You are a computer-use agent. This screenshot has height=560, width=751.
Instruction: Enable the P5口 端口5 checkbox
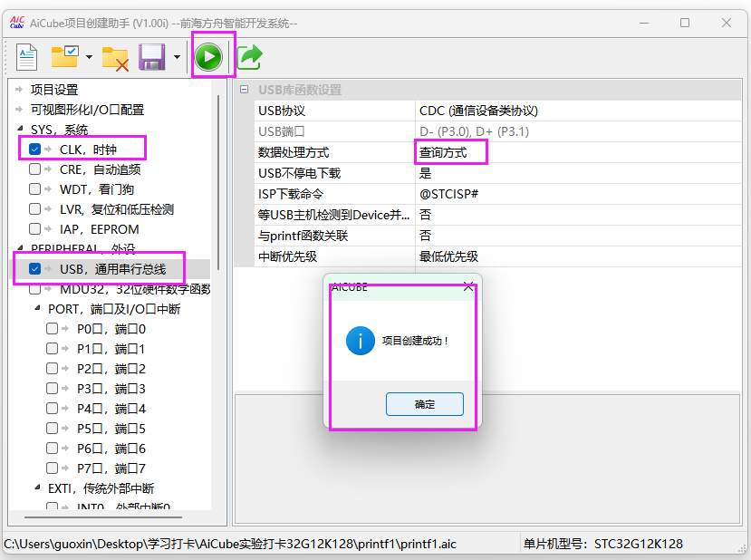pos(52,429)
